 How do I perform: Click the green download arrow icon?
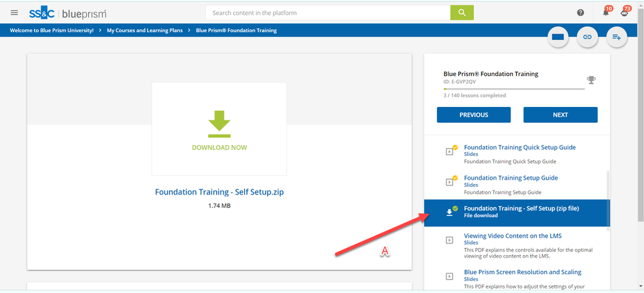pyautogui.click(x=219, y=124)
